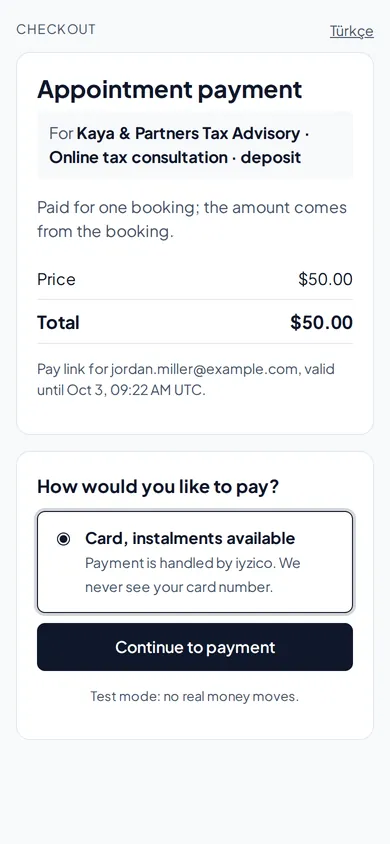The image size is (390, 844).
Task: Click the Price row label
Action: [x=56, y=279]
